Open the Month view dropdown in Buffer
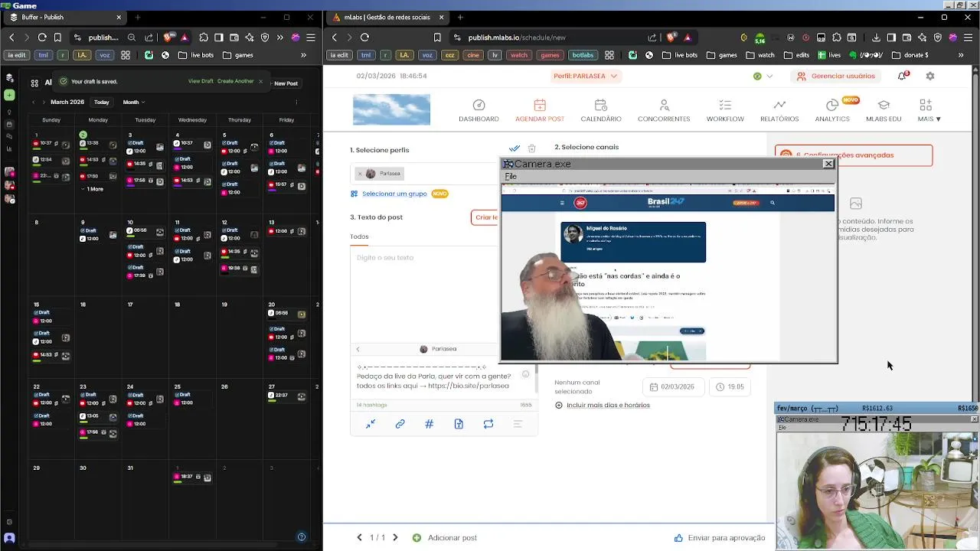 pyautogui.click(x=134, y=102)
